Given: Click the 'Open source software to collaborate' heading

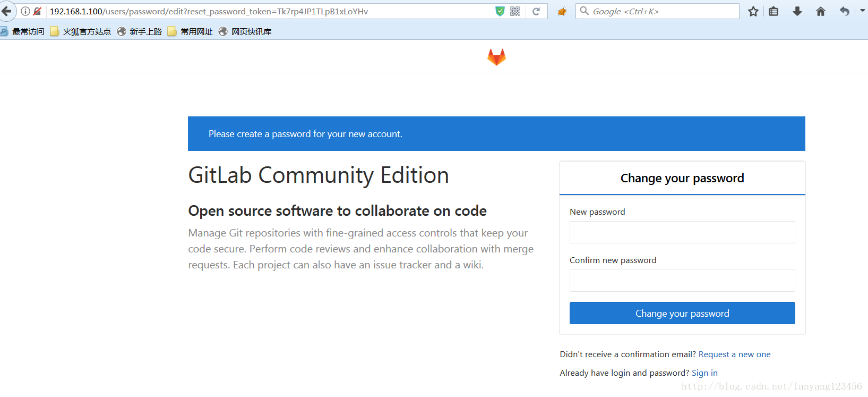Looking at the screenshot, I should (337, 211).
